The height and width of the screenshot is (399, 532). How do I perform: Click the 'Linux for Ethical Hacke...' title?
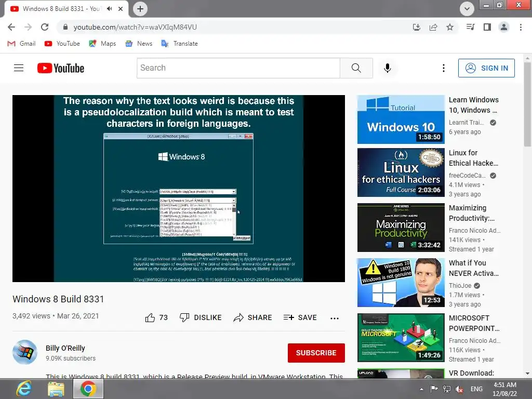coord(474,158)
